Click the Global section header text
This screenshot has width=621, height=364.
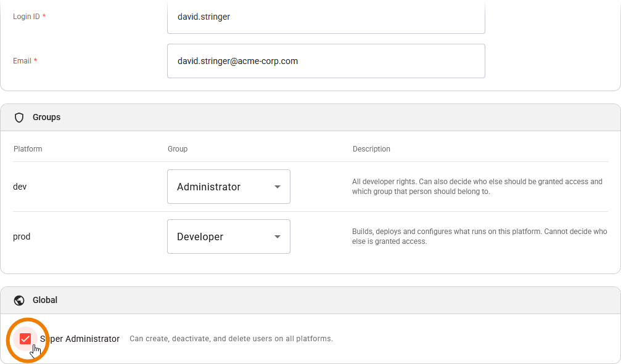[45, 300]
